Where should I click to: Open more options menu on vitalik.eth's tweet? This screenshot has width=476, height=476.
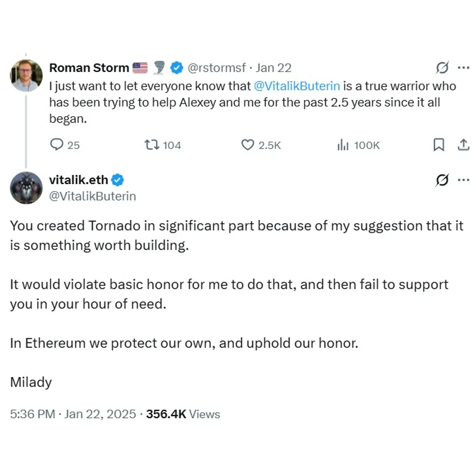[463, 180]
